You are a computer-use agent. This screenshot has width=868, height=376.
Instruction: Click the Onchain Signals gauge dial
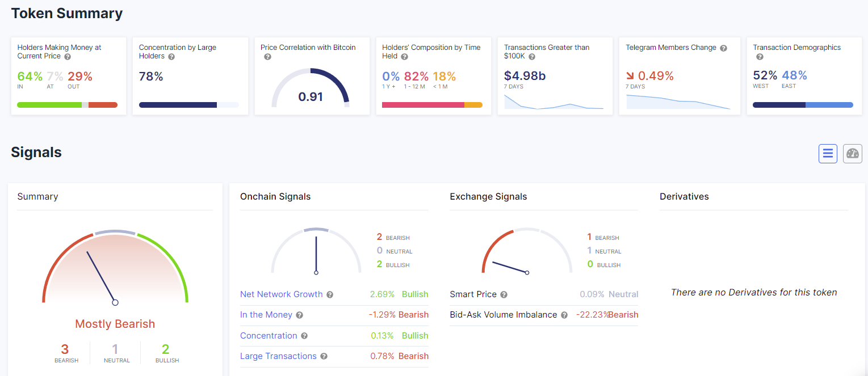[x=316, y=251]
